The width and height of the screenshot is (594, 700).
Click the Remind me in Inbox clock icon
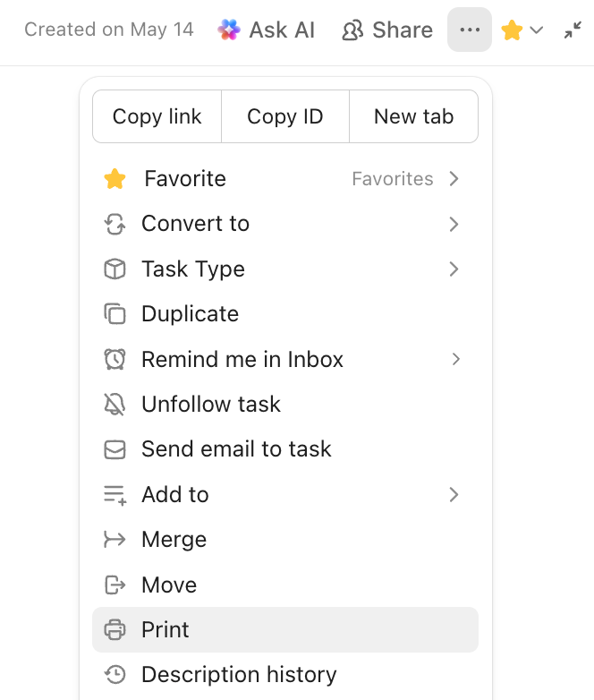pos(115,359)
